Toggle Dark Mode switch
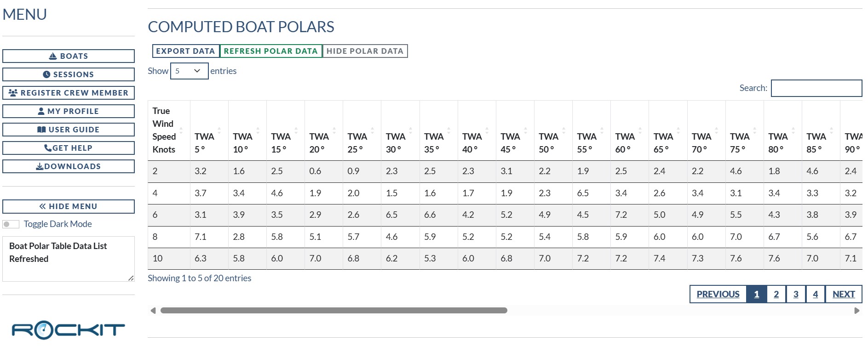Screen dimensions: 868x346 click(11, 224)
